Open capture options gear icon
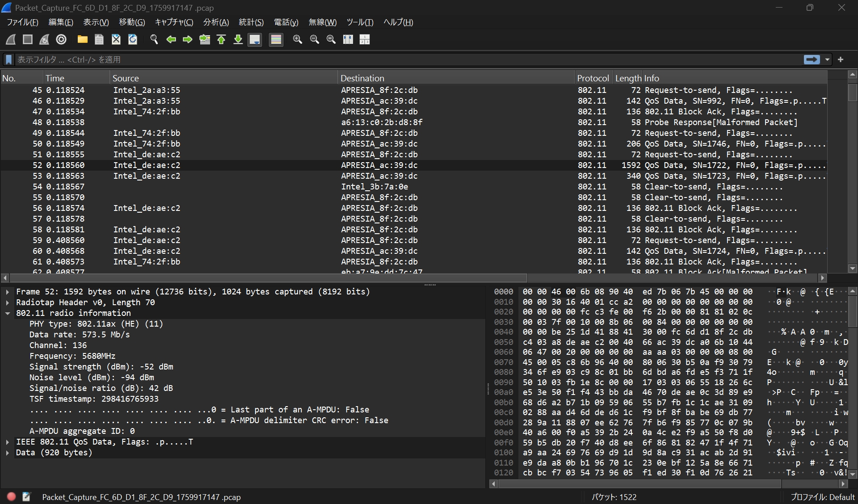Viewport: 858px width, 504px height. point(61,39)
